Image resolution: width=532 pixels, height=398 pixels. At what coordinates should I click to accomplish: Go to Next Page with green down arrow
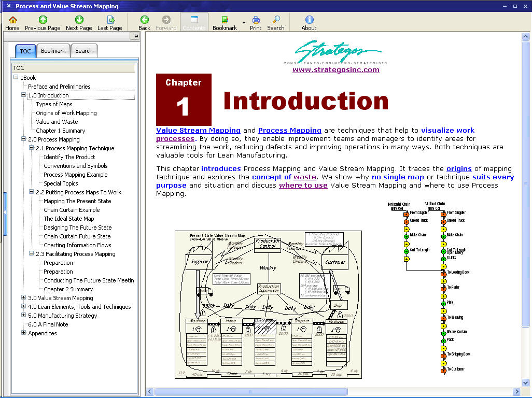[x=79, y=23]
